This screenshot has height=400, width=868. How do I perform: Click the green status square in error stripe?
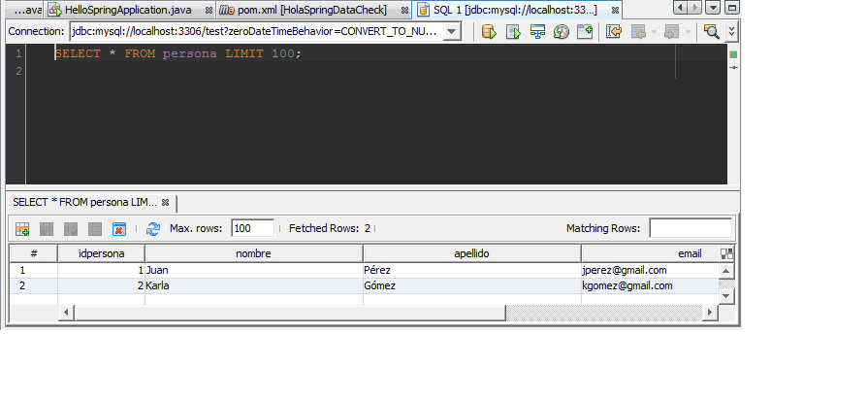pos(733,54)
